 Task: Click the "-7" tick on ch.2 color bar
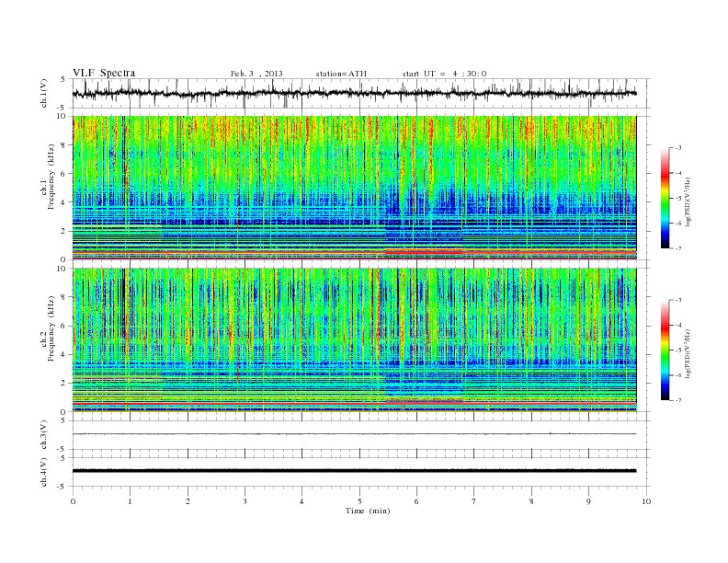[x=677, y=400]
